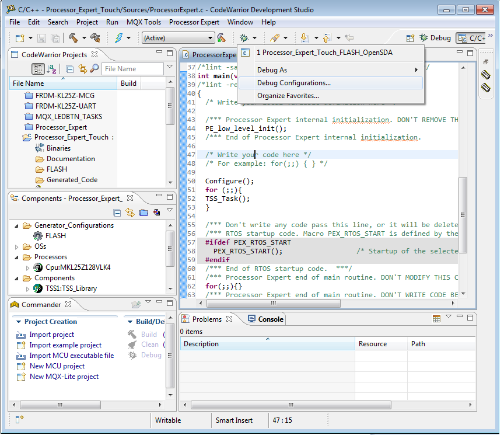Click the link-with-editor arrows in Components panel
Image resolution: width=504 pixels, height=435 pixels.
coord(130,212)
